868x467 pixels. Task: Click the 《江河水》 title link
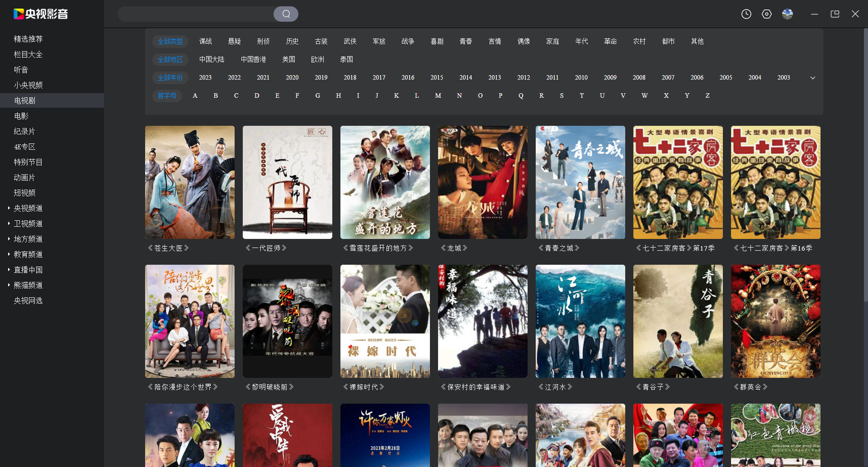pyautogui.click(x=555, y=387)
